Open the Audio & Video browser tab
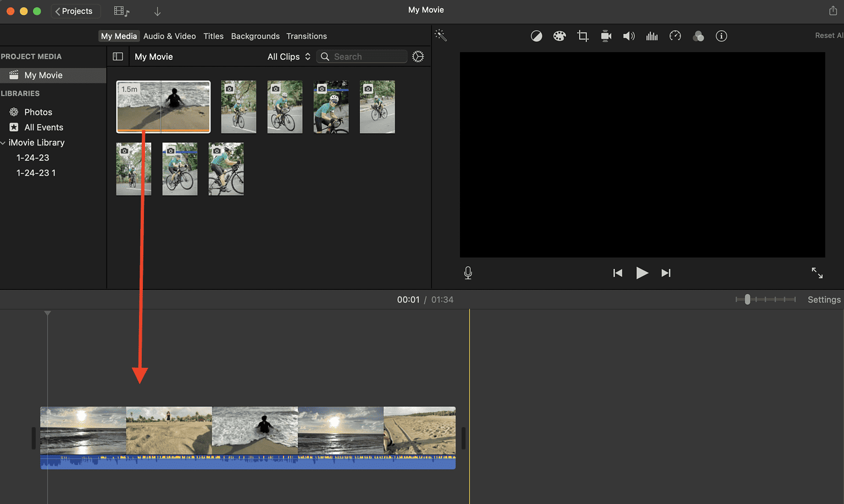The width and height of the screenshot is (844, 504). [x=170, y=36]
